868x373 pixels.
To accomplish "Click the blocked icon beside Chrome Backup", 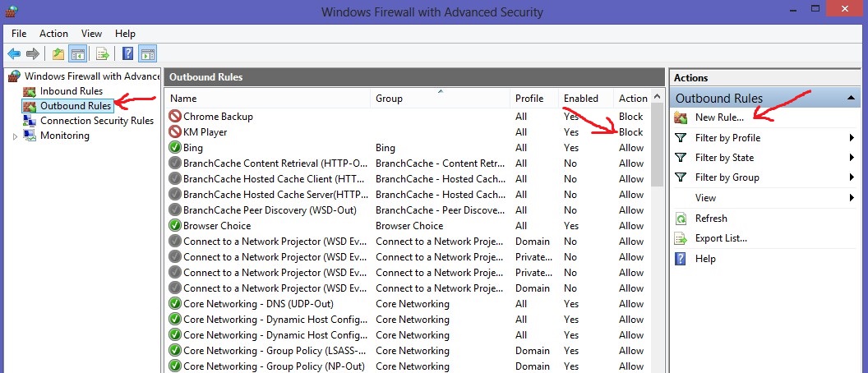I will 174,117.
